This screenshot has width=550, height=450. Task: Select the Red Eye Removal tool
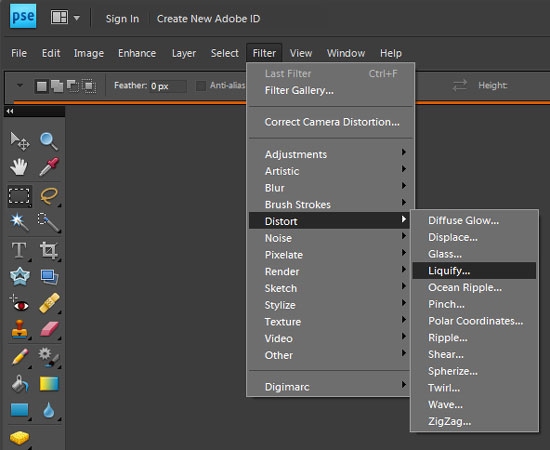pos(19,303)
